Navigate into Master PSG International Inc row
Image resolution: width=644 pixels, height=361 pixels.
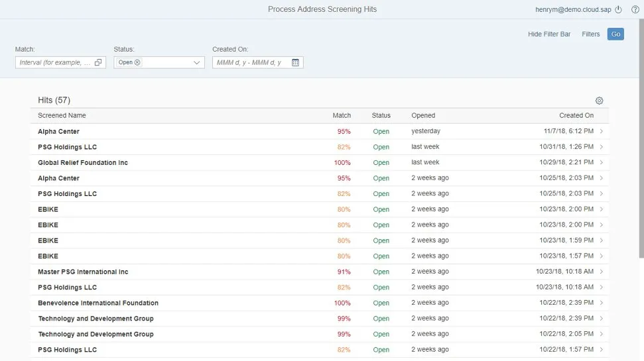pos(601,272)
